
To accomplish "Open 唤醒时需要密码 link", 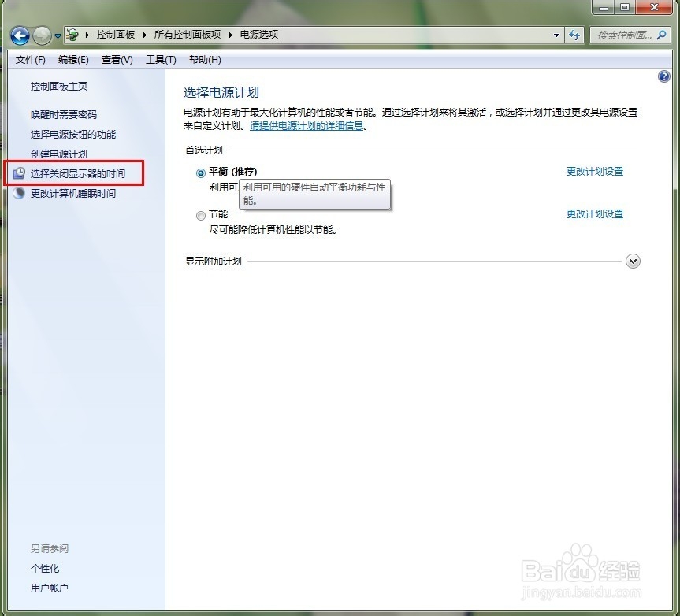I will coord(64,114).
